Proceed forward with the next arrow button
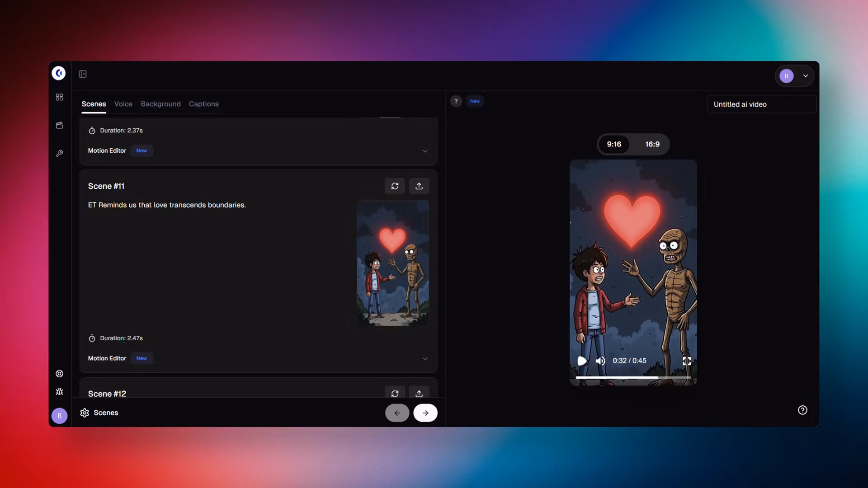The width and height of the screenshot is (868, 488). click(x=425, y=413)
